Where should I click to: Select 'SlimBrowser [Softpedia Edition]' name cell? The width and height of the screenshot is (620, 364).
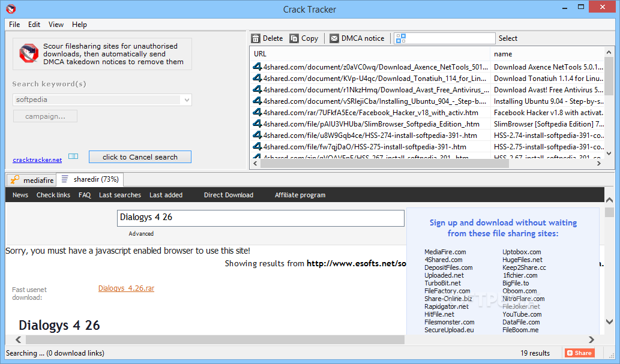pyautogui.click(x=548, y=124)
